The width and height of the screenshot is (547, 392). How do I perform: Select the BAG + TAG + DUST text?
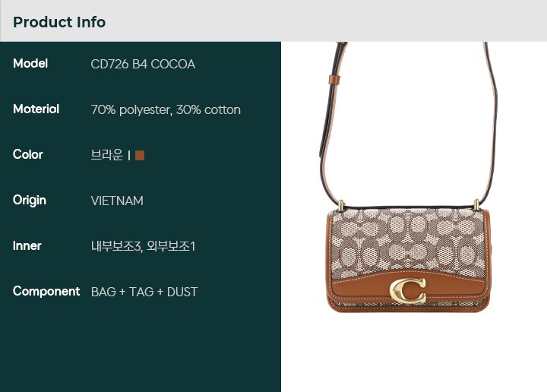[x=144, y=292]
